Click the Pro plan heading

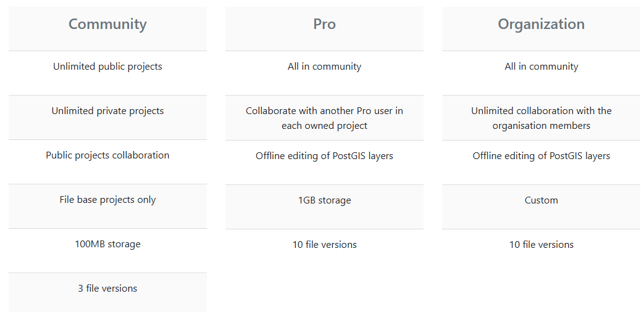click(324, 24)
